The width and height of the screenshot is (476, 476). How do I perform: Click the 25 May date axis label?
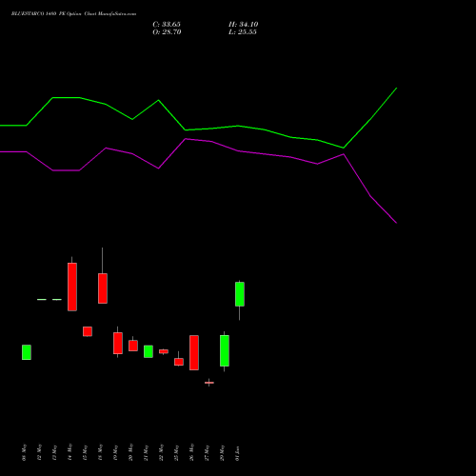(x=177, y=452)
